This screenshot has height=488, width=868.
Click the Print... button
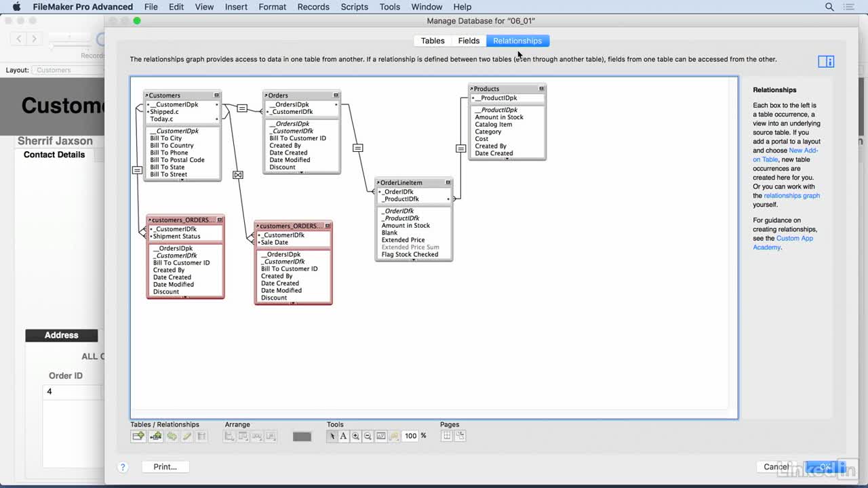pyautogui.click(x=165, y=467)
